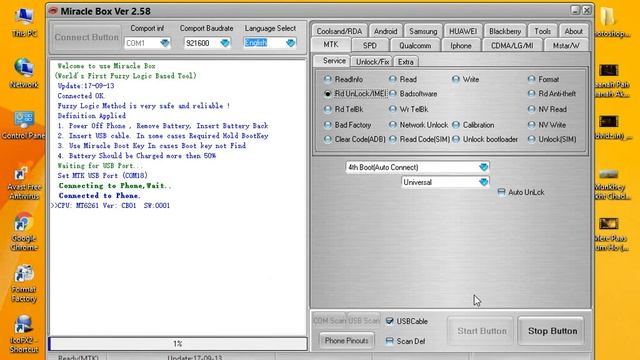Switch to the Android tab
This screenshot has width=640, height=360.
[x=385, y=31]
